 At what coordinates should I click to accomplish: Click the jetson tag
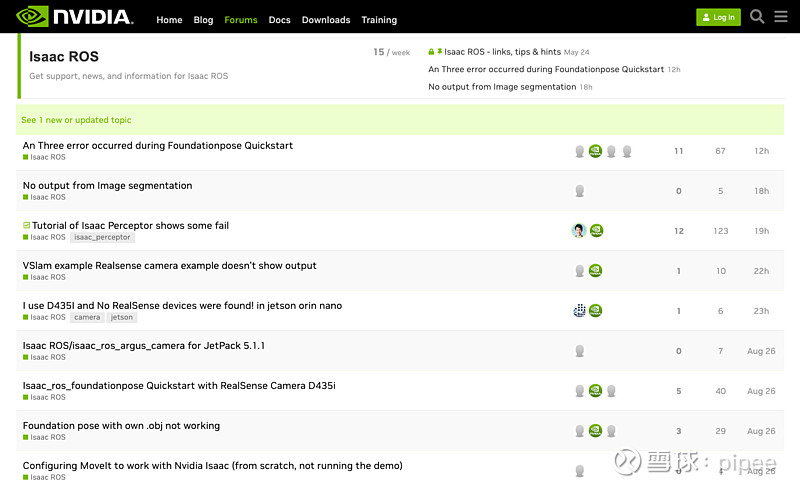(x=121, y=317)
